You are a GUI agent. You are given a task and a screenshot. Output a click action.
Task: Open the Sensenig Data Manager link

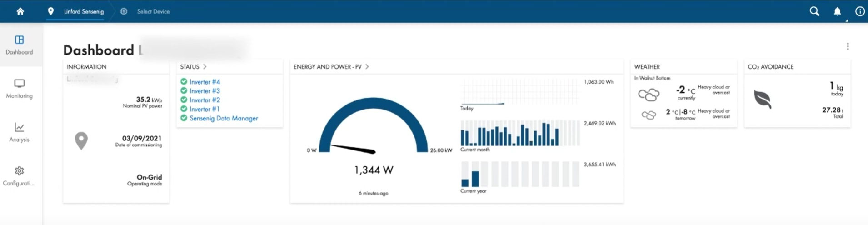pyautogui.click(x=224, y=118)
